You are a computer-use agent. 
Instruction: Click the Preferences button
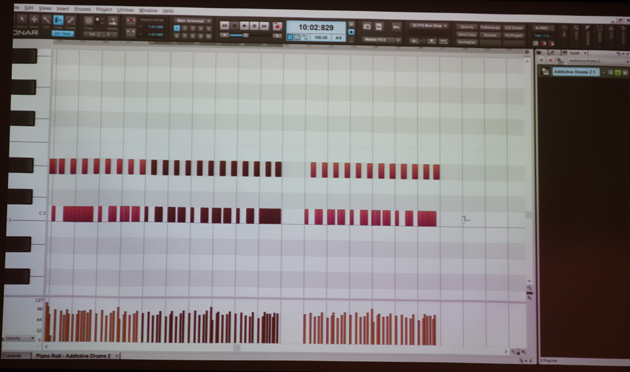click(x=490, y=28)
